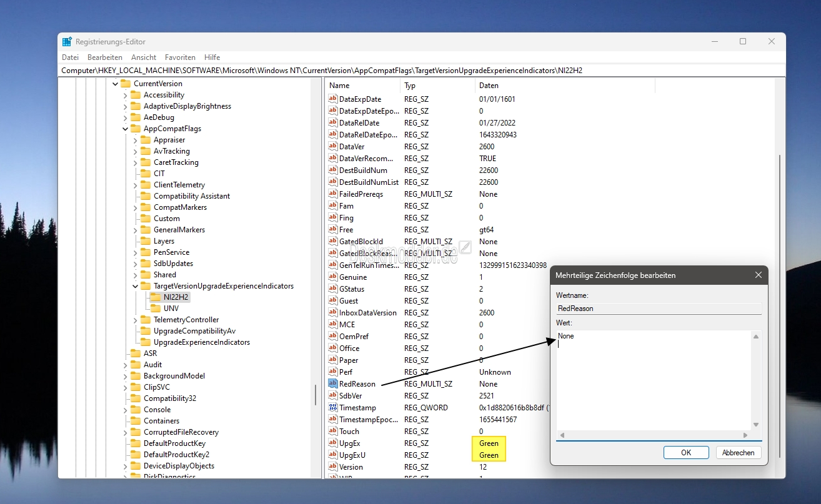Screen dimensions: 821x504
Task: Click the Registry Editor title bar icon
Action: [67, 42]
